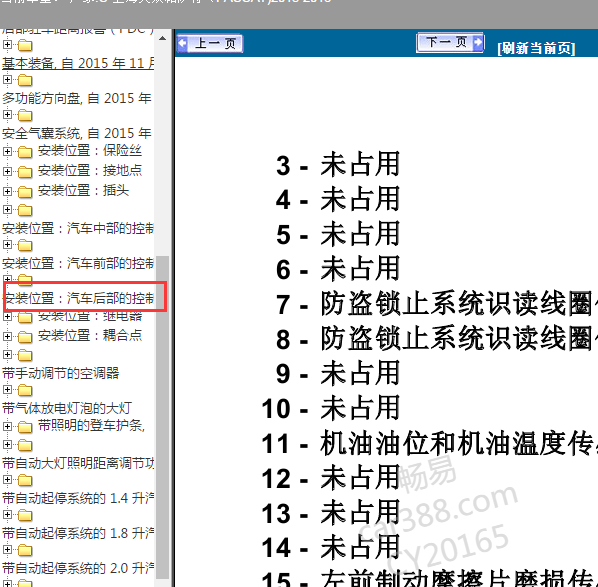Select 带自动起停系统的 1.4 升 item
The height and width of the screenshot is (587, 598).
(78, 499)
